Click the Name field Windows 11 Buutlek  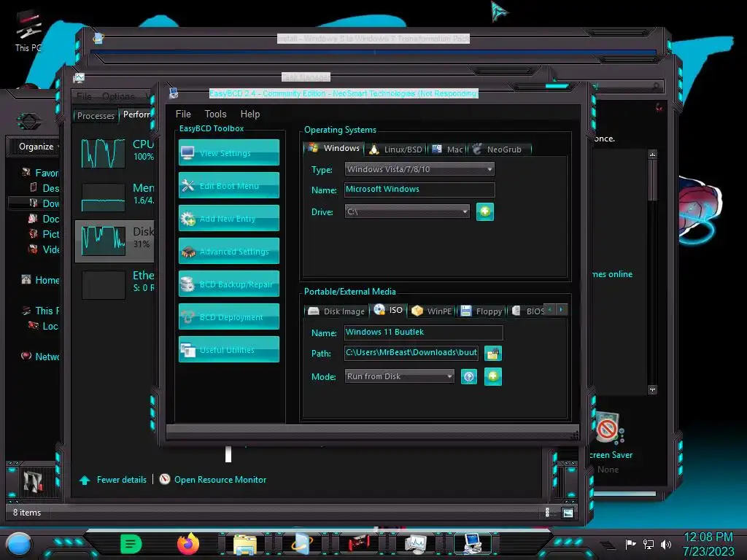tap(423, 332)
